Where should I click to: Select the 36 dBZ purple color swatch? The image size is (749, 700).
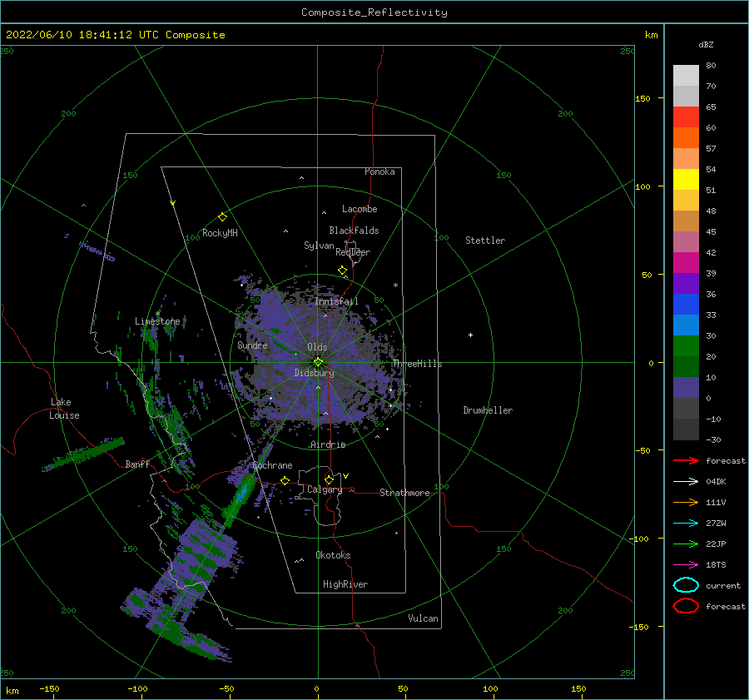point(686,283)
